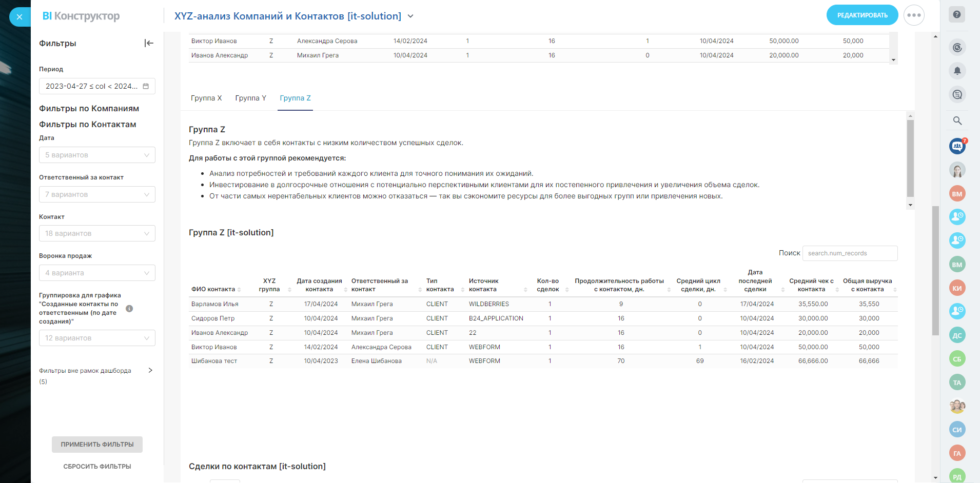Click the search magnifier in right sidebar
Viewport: 980px width, 483px height.
(957, 120)
